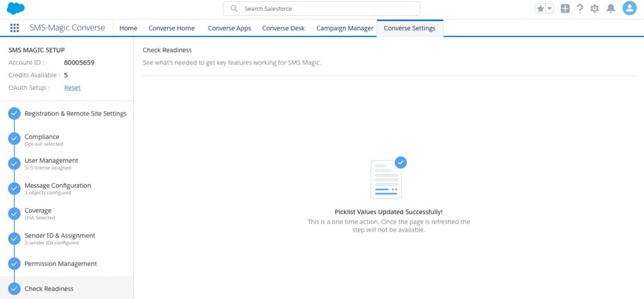The width and height of the screenshot is (644, 299).
Task: Open the Global Actions plus icon
Action: click(565, 9)
